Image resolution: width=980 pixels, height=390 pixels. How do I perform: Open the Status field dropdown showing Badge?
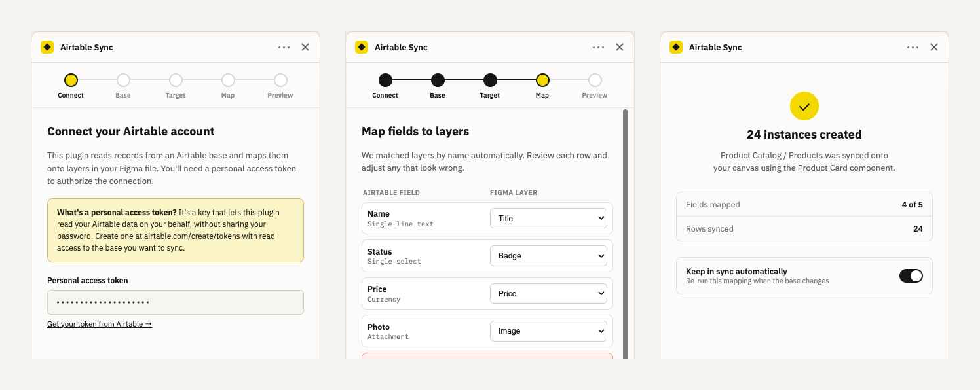[x=548, y=256]
